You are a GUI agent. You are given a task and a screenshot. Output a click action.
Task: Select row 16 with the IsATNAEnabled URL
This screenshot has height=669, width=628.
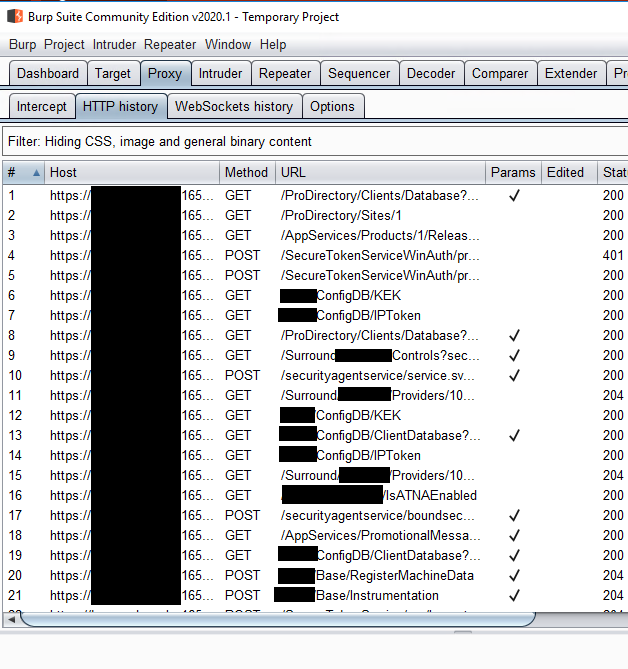380,496
